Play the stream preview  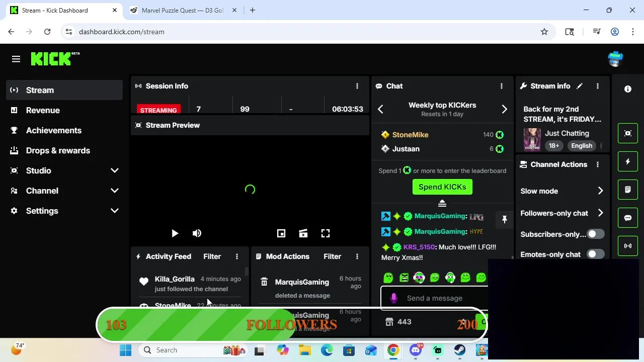[x=175, y=233]
